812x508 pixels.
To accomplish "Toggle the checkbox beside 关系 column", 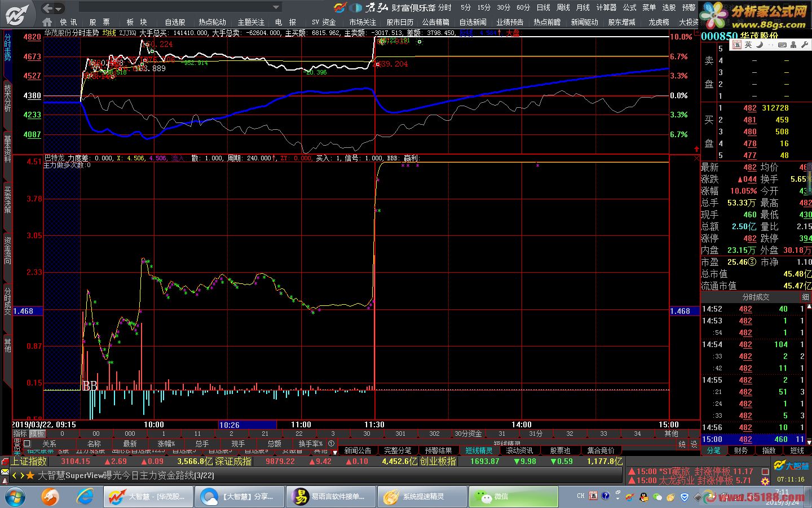I will pos(27,444).
